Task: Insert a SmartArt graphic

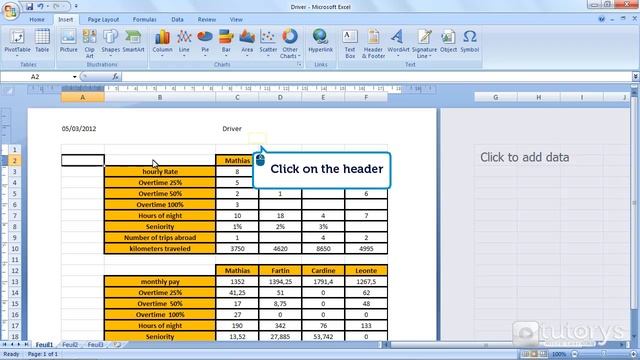Action: coord(133,41)
